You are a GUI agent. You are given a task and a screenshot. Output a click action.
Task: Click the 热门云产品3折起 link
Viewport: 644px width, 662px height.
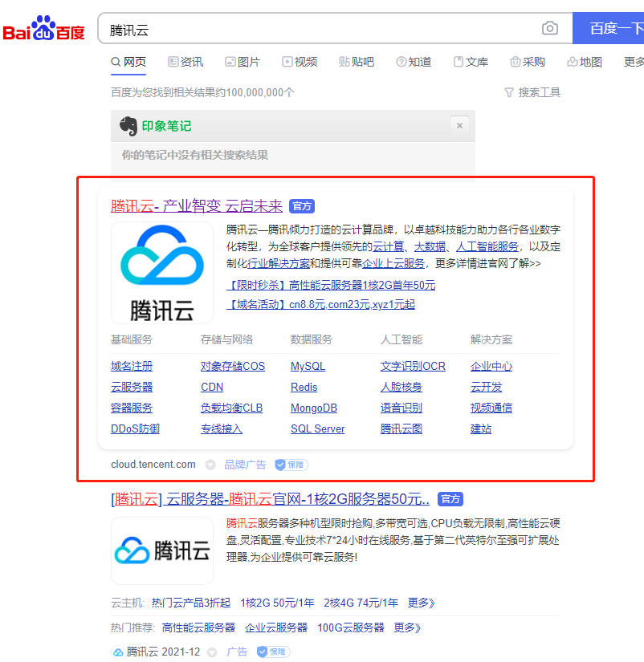tap(191, 603)
